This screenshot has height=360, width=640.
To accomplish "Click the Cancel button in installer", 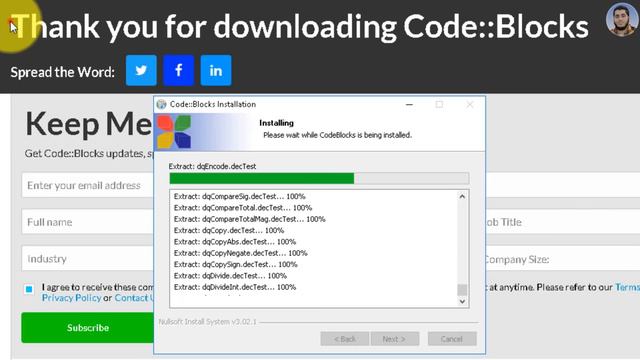I will (452, 339).
